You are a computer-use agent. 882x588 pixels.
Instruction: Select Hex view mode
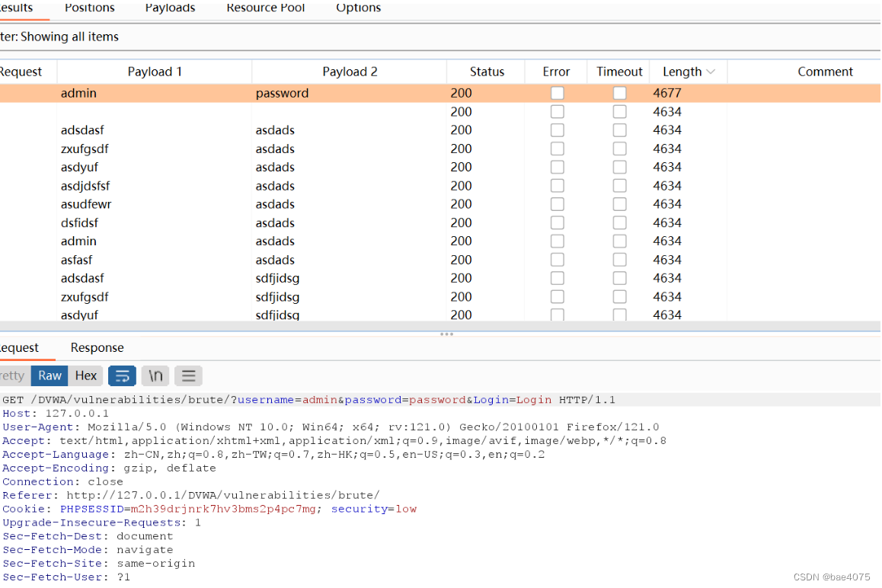(x=85, y=375)
